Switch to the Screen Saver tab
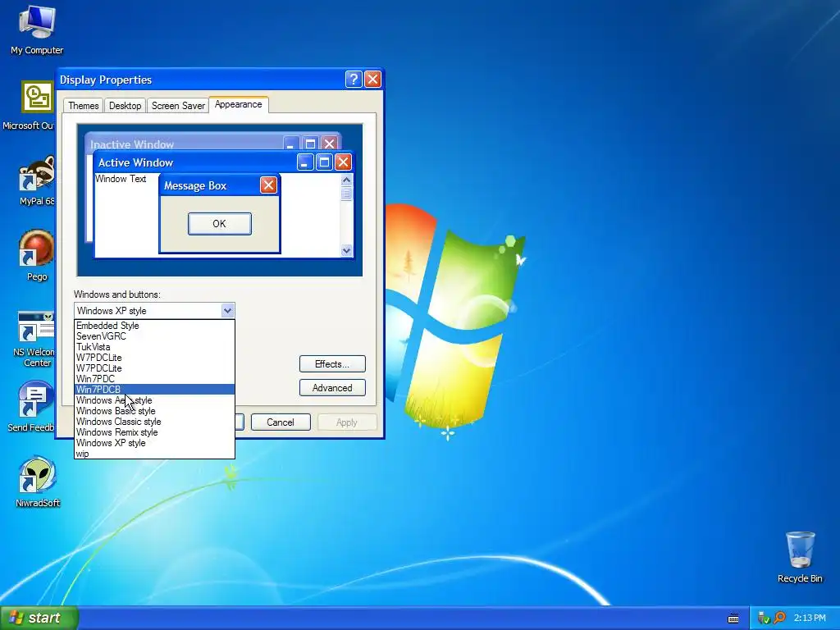This screenshot has width=840, height=630. (x=178, y=106)
